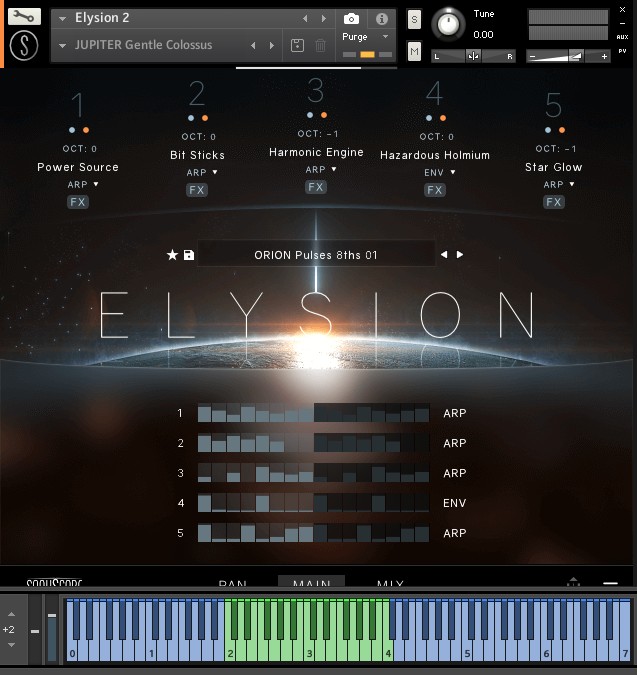Open ENV dropdown for Hazardous Holmium

(439, 172)
